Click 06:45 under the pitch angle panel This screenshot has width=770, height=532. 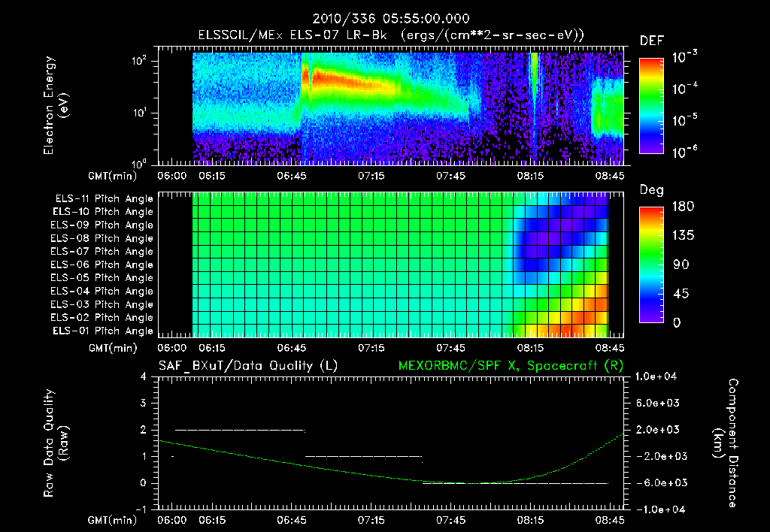[x=292, y=348]
